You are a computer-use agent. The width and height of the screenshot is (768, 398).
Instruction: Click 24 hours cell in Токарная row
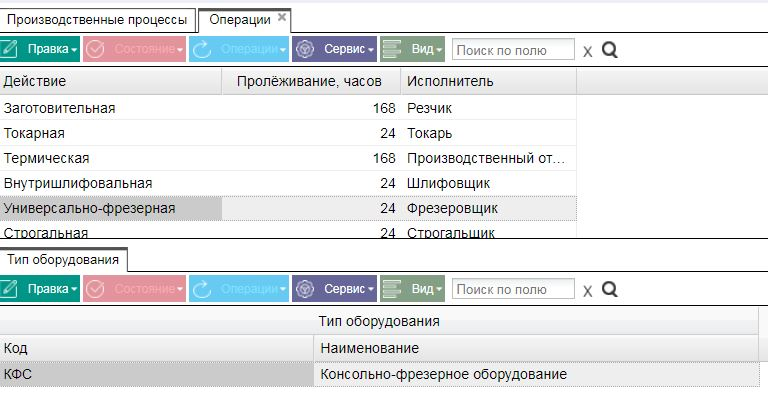click(x=311, y=133)
